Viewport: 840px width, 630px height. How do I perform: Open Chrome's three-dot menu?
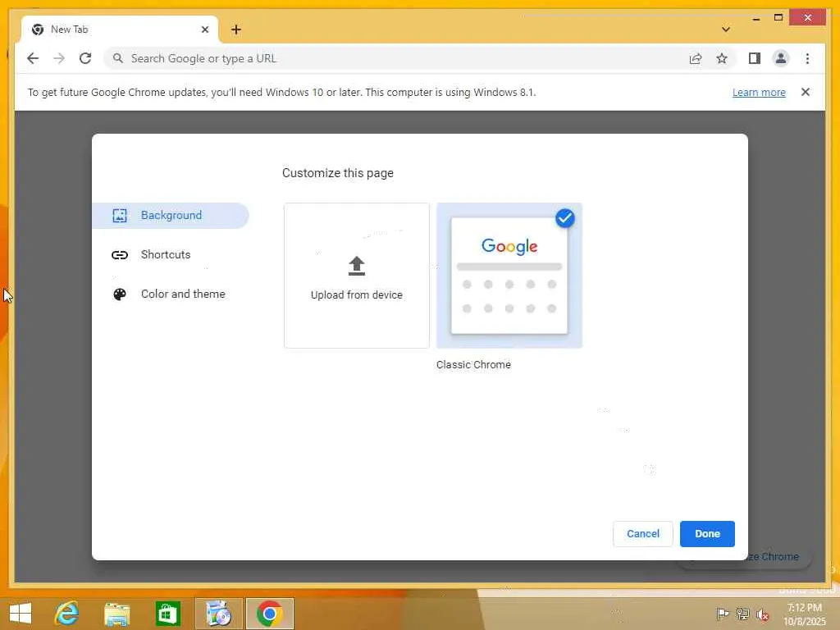click(807, 58)
